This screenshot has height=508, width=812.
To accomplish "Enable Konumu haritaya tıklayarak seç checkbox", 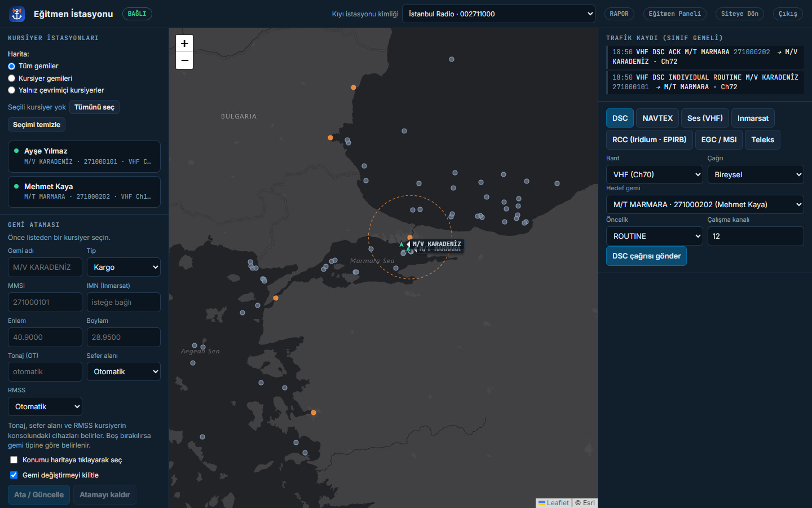I will point(14,460).
